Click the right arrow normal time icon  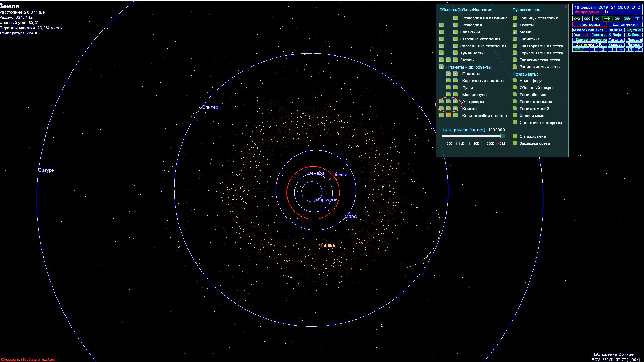[607, 19]
